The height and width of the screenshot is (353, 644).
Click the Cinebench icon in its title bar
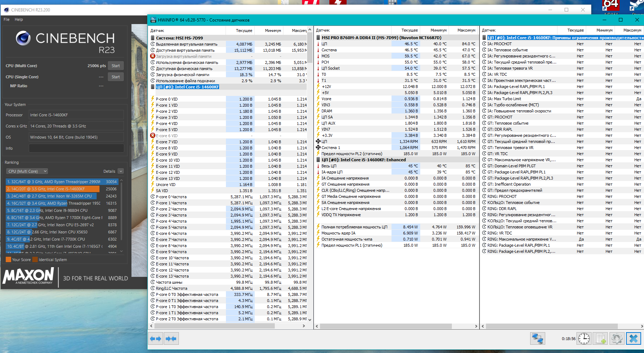pyautogui.click(x=6, y=10)
